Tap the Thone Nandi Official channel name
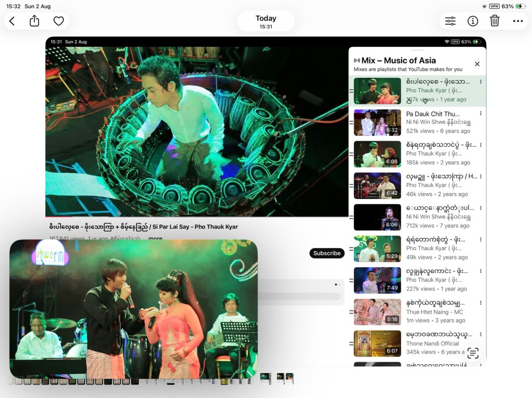Viewport: 532px width, 398px height. pyautogui.click(x=433, y=344)
